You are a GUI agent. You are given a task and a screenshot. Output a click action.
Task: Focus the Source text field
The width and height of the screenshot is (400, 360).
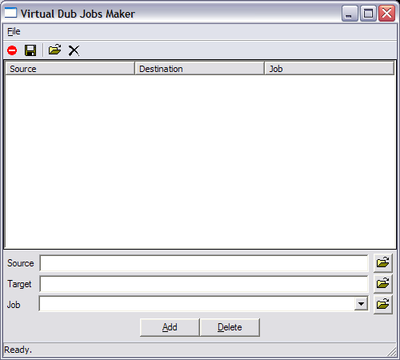pos(204,263)
